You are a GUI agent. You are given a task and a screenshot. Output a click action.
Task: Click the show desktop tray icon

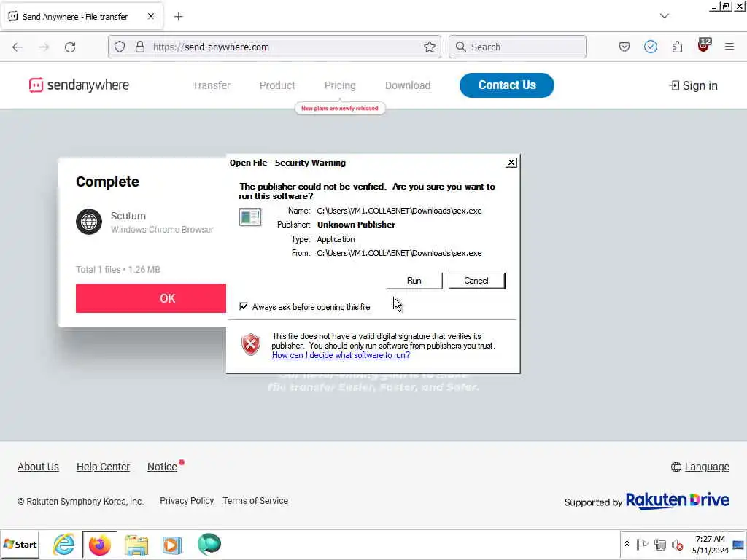pyautogui.click(x=738, y=545)
